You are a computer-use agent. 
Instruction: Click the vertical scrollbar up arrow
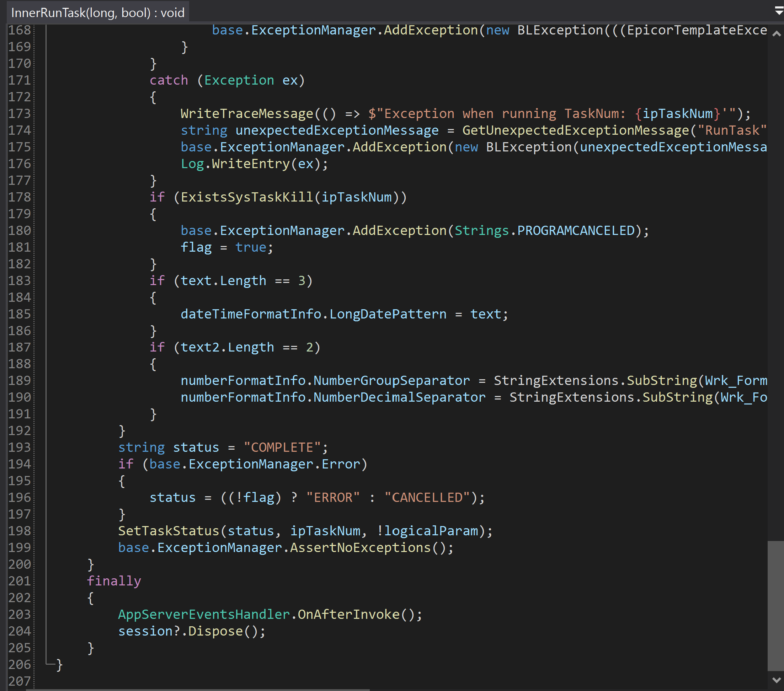776,34
